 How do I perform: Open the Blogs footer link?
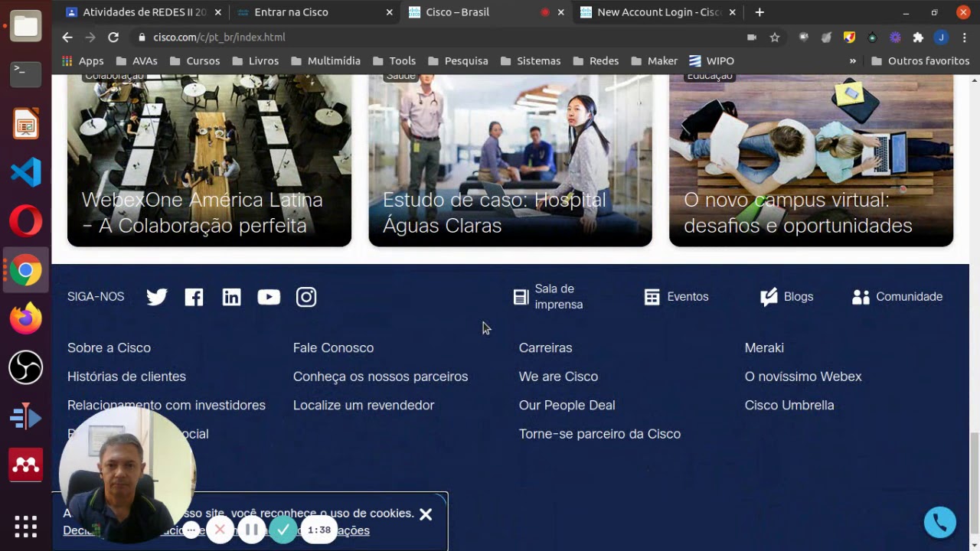pos(786,297)
